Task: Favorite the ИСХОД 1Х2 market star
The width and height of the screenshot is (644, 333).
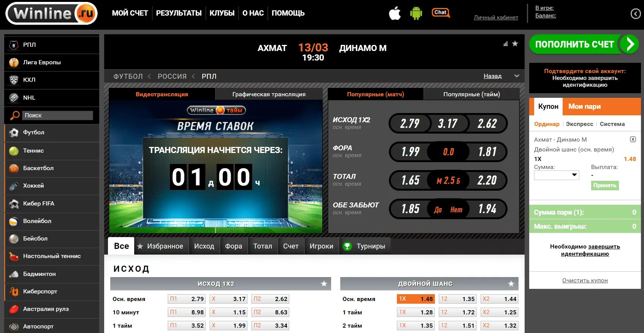Action: click(x=324, y=284)
